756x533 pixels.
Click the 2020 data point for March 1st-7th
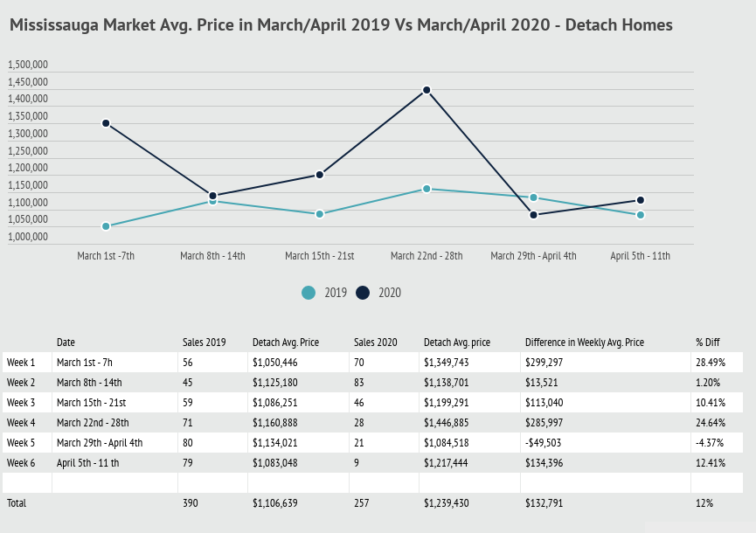[106, 123]
